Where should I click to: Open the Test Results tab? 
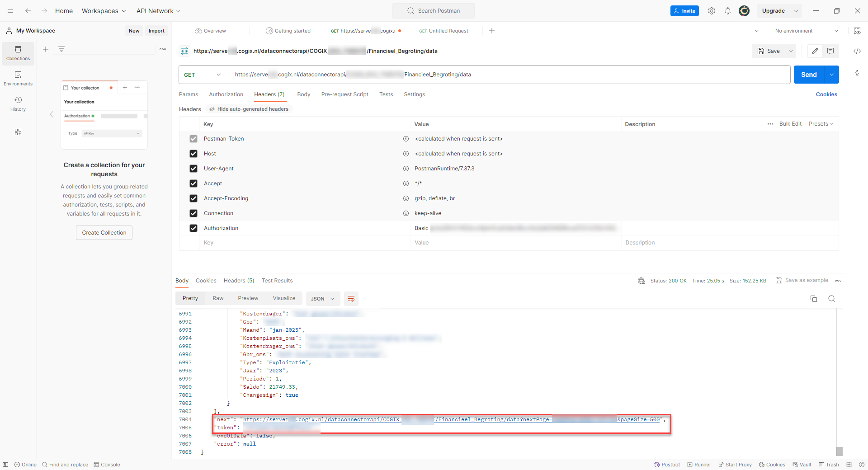277,281
